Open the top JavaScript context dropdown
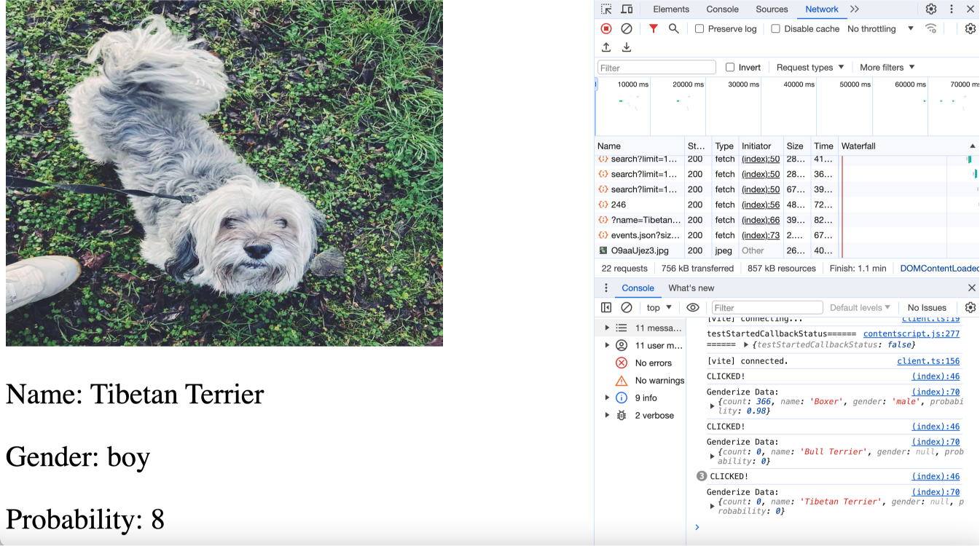The width and height of the screenshot is (980, 546). coord(659,308)
